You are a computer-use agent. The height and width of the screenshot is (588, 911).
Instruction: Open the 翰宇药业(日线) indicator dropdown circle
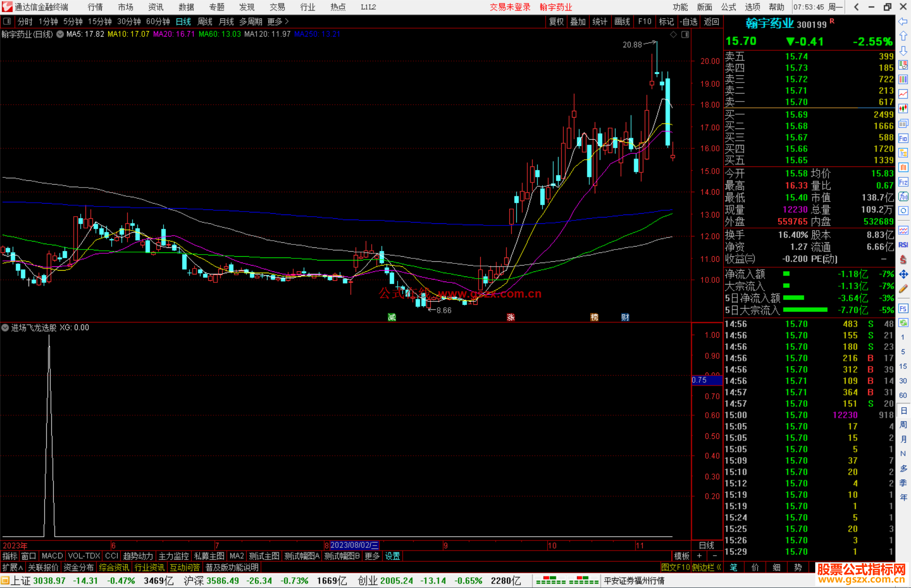(60, 35)
